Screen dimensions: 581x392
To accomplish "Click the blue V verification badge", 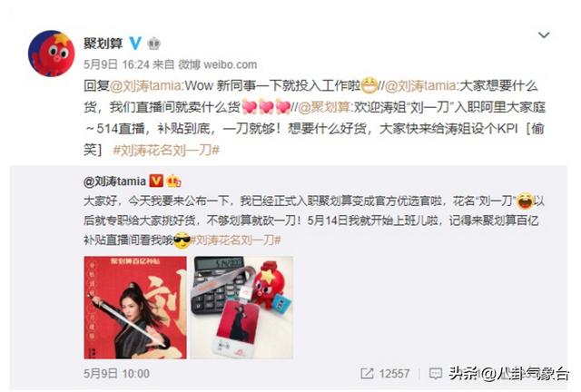I will pos(135,44).
